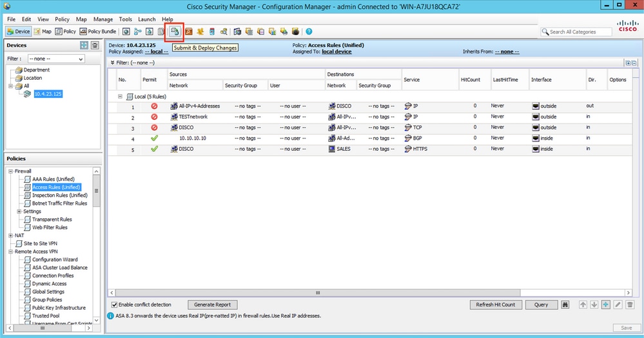This screenshot has height=338, width=644.
Task: Collapse the Remote Access VPN tree node
Action: [11, 252]
